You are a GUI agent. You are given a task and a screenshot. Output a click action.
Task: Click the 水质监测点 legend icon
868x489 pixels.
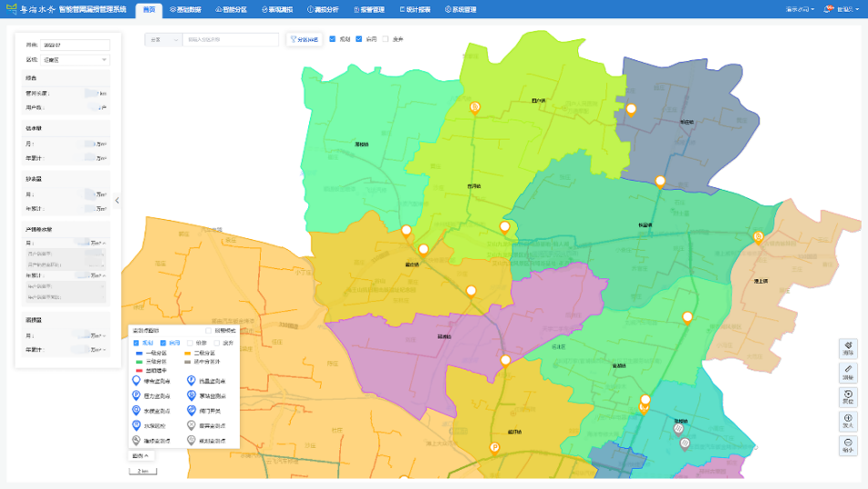pyautogui.click(x=137, y=410)
